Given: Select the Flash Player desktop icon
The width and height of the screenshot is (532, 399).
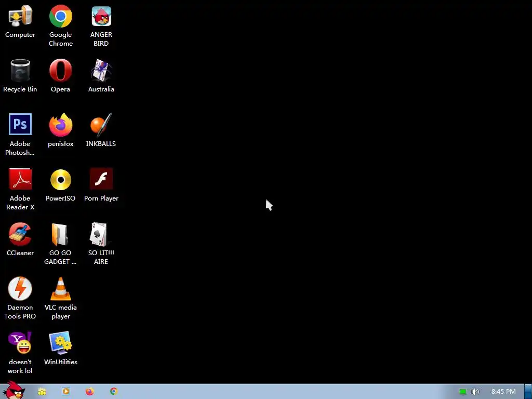Looking at the screenshot, I should 101,185.
